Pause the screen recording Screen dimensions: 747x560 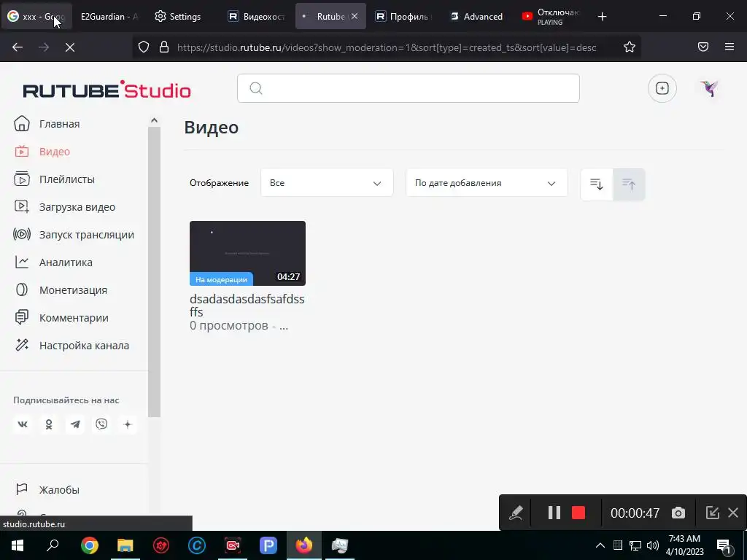[x=554, y=513]
